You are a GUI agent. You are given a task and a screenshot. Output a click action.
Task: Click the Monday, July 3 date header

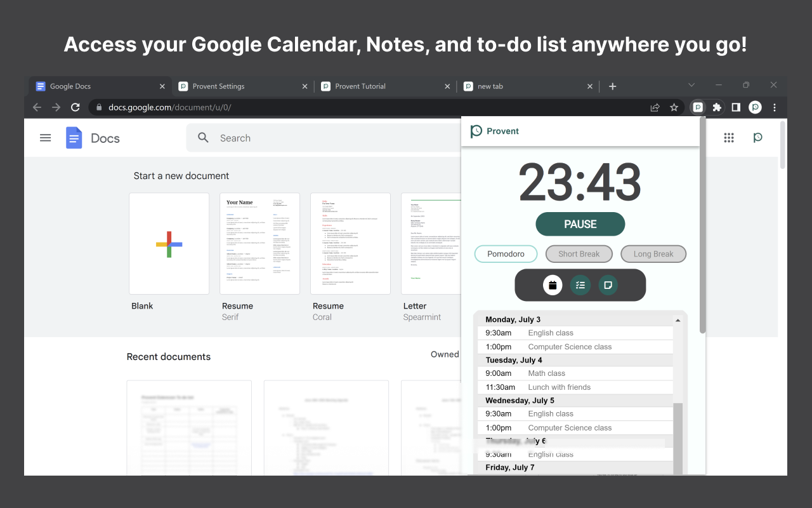pyautogui.click(x=513, y=319)
